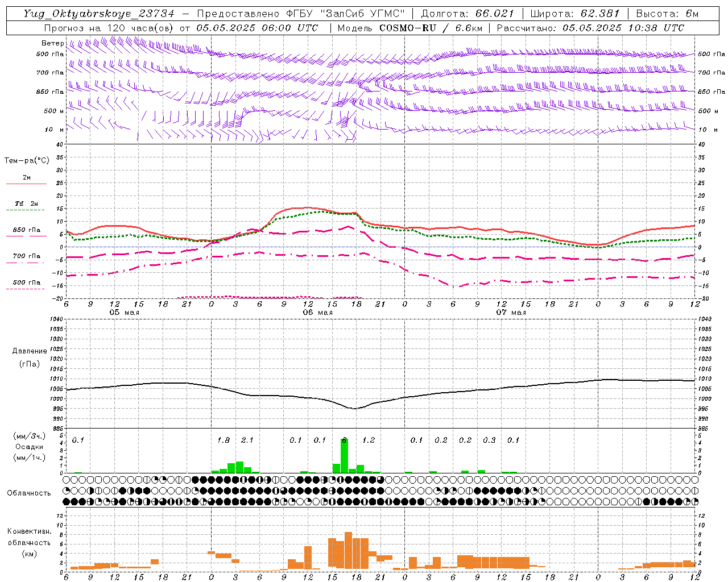Click the 0.3 three-hour precipitation value
The width and height of the screenshot is (728, 582).
[489, 440]
